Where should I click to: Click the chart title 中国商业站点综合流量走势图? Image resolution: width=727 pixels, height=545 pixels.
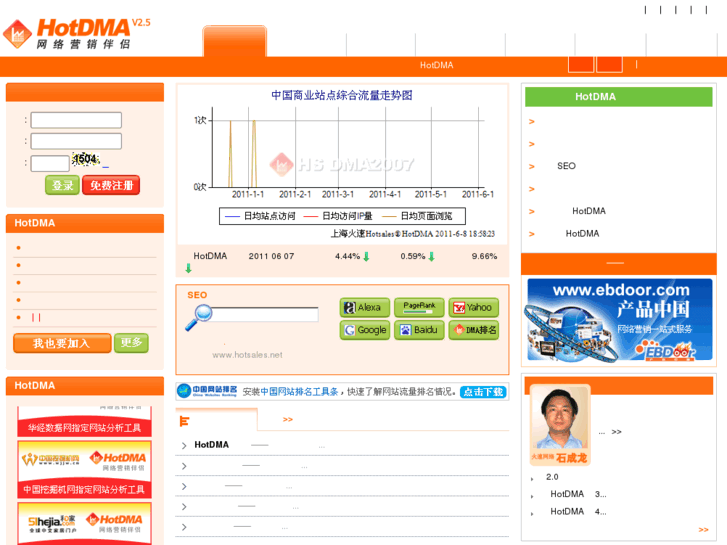tap(342, 95)
